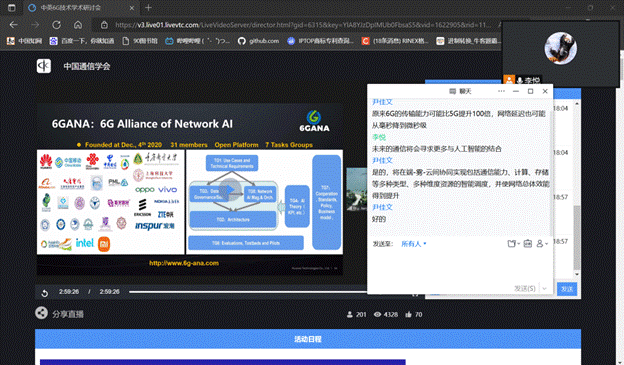This screenshot has width=624, height=365.
Task: Open the 所有人 recipient dropdown
Action: point(413,244)
